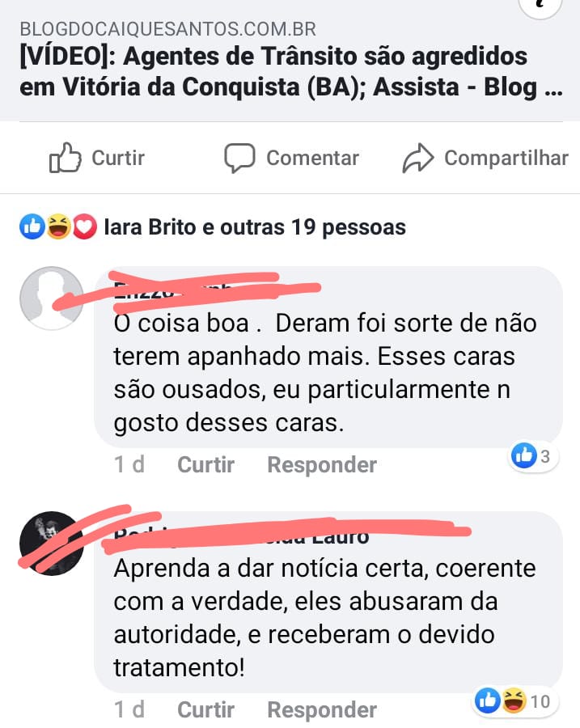This screenshot has height=728, width=580.
Task: Tap the thumbs-up Curtir icon on the post
Action: [65, 158]
